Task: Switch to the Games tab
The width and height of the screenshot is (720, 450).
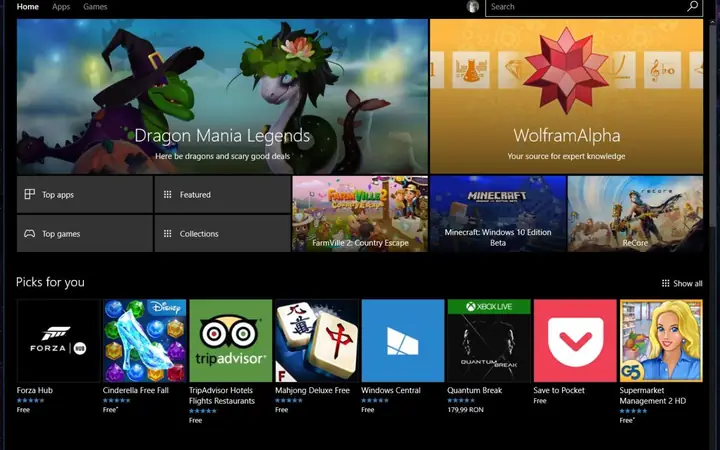Action: click(95, 7)
